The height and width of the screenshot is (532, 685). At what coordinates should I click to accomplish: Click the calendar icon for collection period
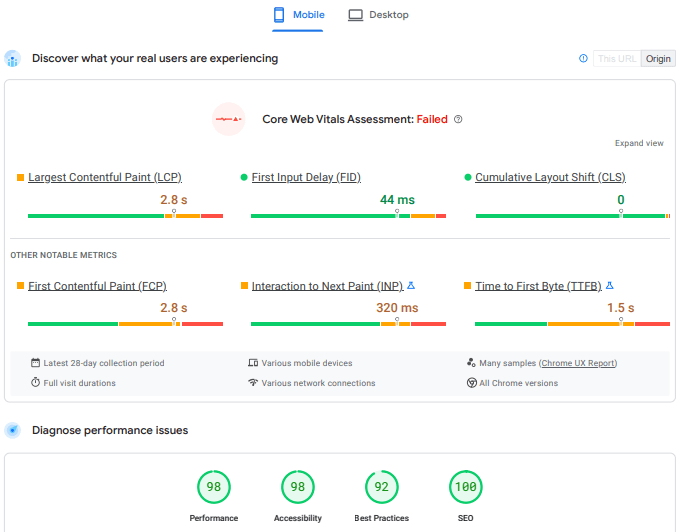(35, 363)
